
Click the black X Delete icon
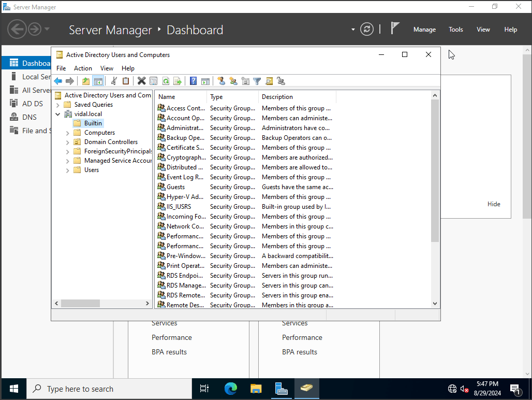tap(141, 81)
